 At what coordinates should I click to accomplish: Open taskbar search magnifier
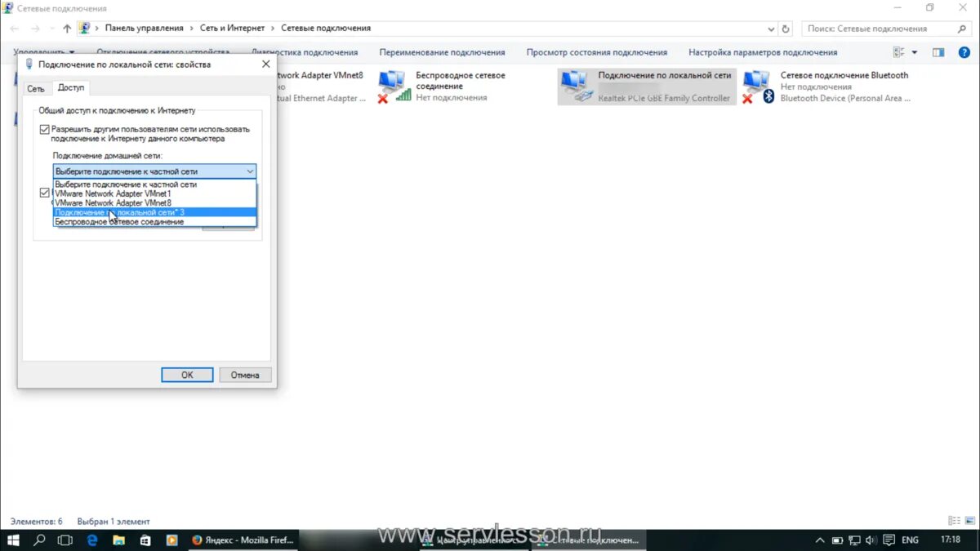point(39,540)
